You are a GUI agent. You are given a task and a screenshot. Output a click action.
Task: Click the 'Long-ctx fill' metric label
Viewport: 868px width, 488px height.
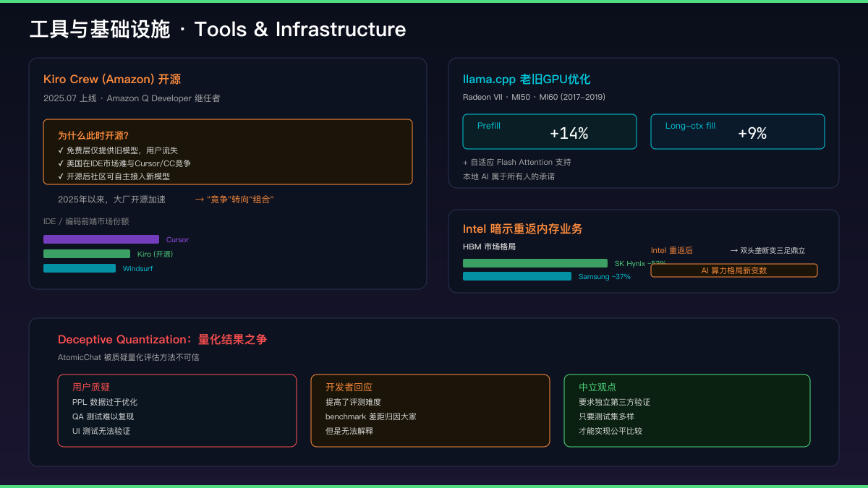pyautogui.click(x=691, y=126)
